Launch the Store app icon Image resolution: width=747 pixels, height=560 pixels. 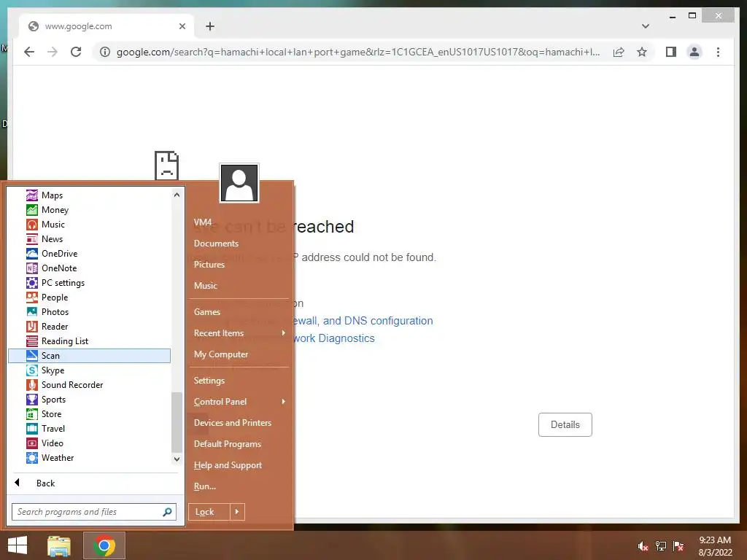32,414
